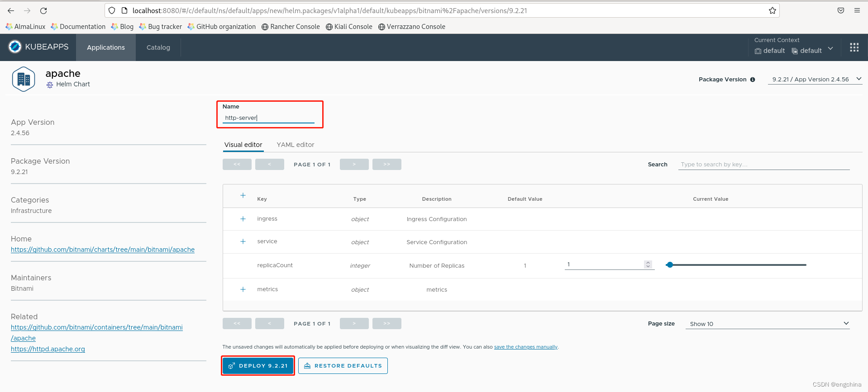The height and width of the screenshot is (392, 868).
Task: Click the Kubeapps logo
Action: tap(38, 47)
